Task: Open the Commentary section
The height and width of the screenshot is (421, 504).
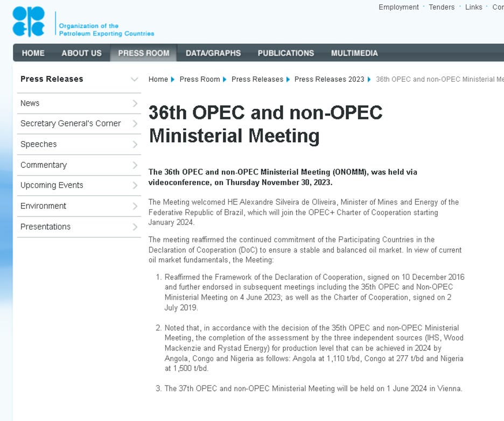Action: [x=44, y=165]
